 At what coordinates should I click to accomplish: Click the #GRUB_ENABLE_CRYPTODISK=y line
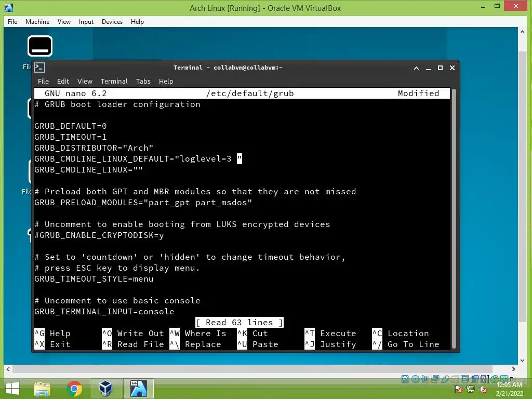(99, 235)
